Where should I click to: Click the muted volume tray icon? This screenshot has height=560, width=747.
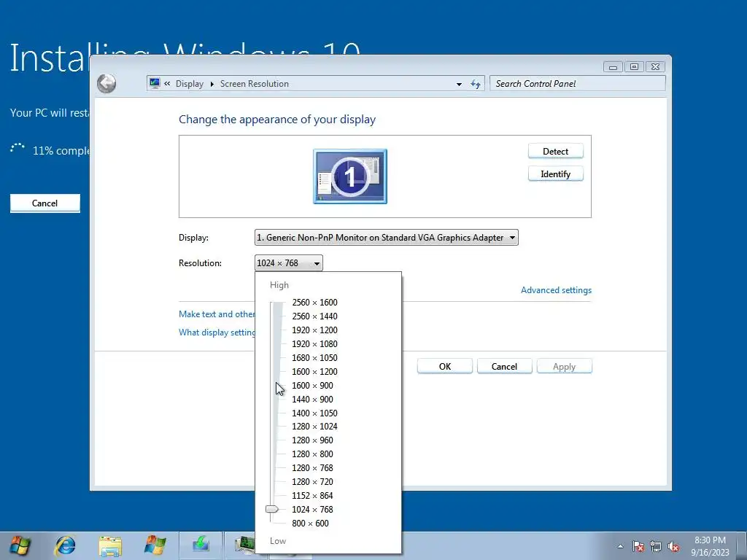(x=673, y=546)
